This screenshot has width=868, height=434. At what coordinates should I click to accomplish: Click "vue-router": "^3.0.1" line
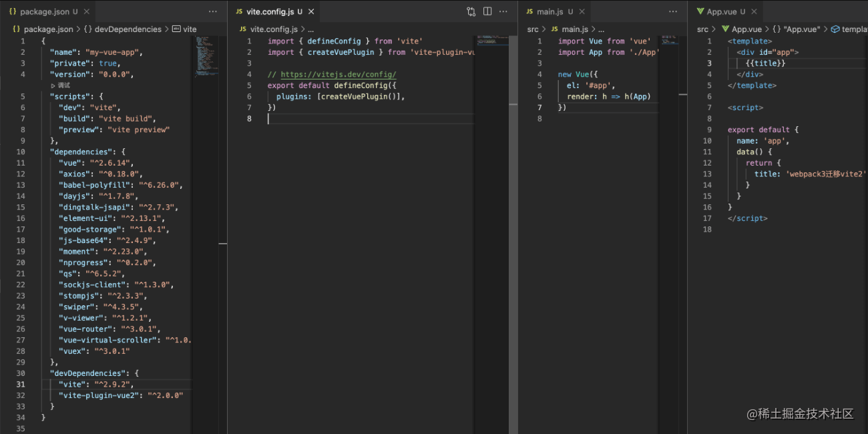(110, 329)
